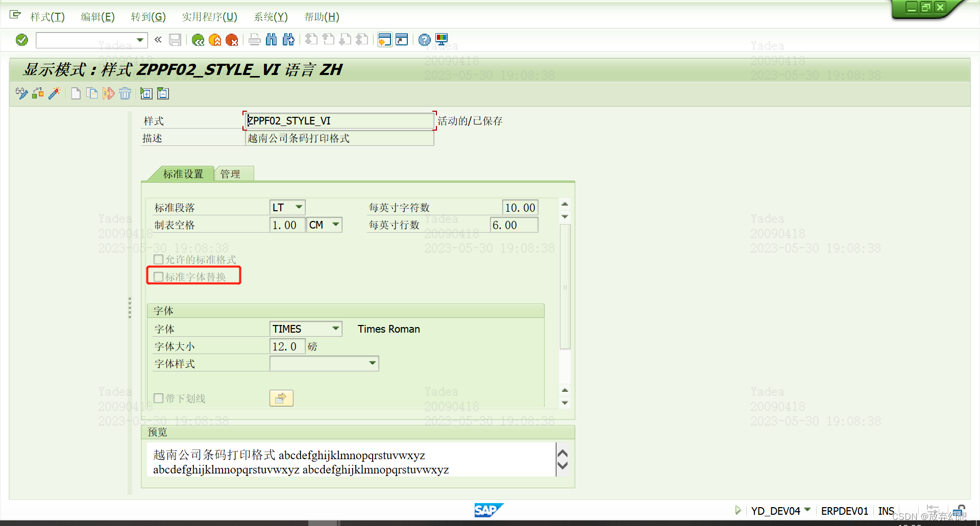
Task: Click the Create blank page icon
Action: pyautogui.click(x=76, y=93)
